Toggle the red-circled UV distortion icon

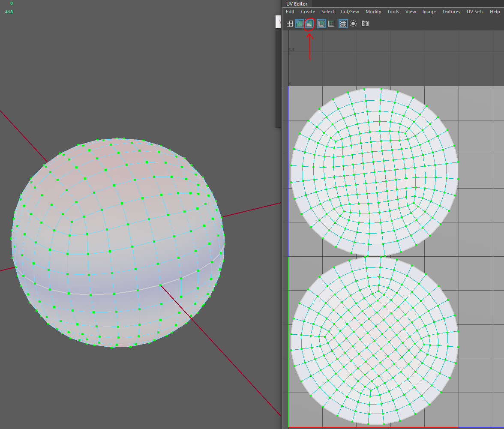309,24
